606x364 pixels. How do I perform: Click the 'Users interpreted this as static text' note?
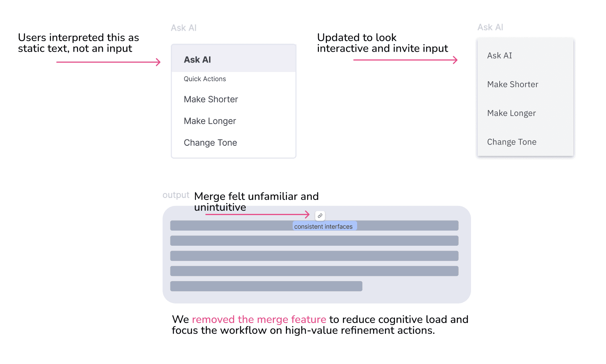click(78, 43)
